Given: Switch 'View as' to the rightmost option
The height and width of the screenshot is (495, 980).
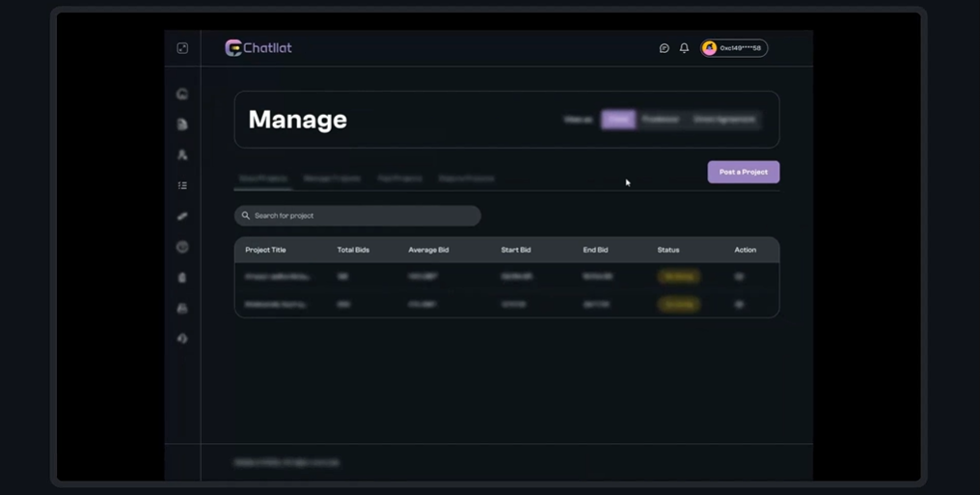Looking at the screenshot, I should coord(724,120).
